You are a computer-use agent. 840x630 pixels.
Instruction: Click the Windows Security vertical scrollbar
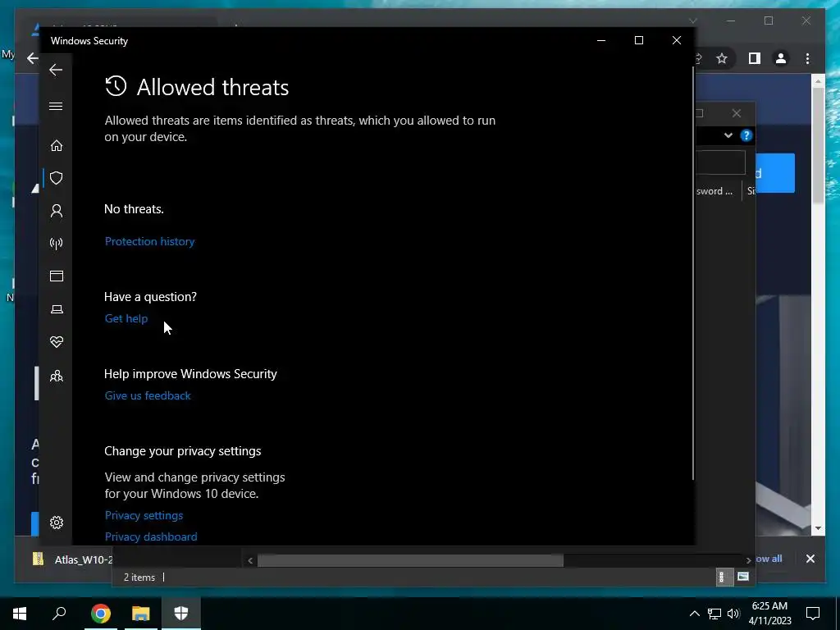point(693,273)
